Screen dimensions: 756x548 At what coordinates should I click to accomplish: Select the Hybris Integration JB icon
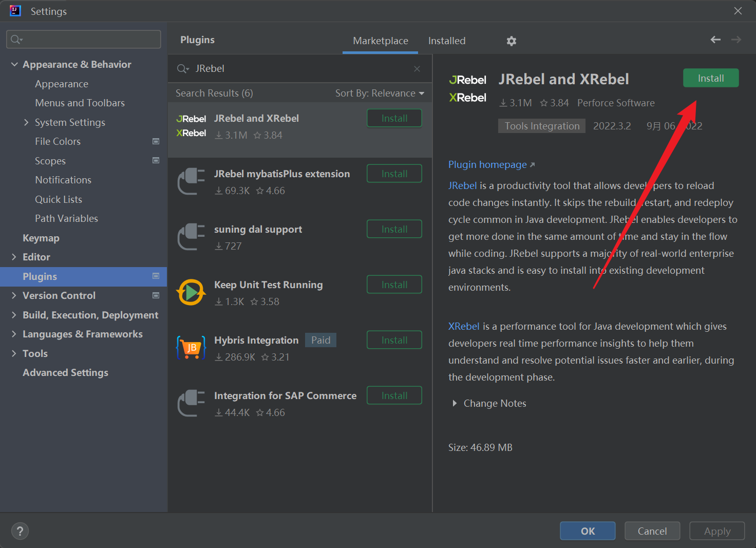191,348
